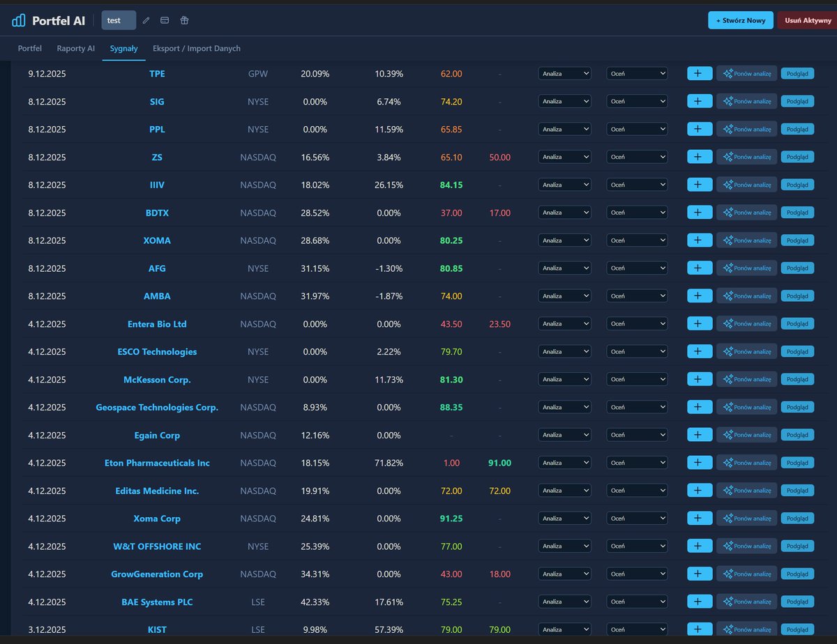Click the Usuń Aktywny button

807,20
